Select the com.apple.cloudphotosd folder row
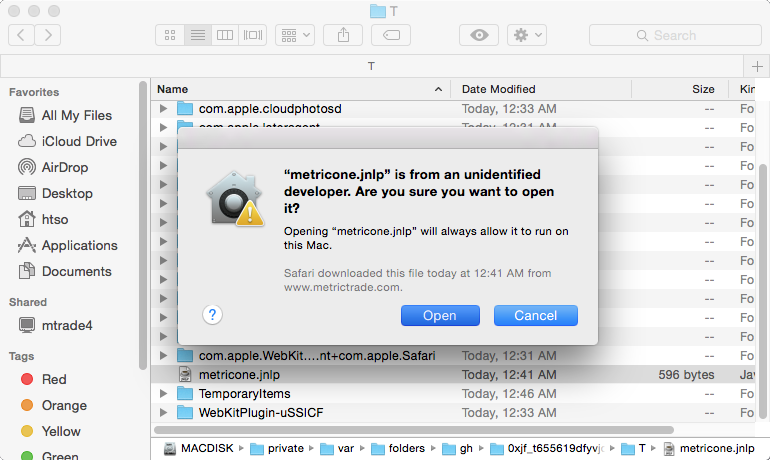The width and height of the screenshot is (770, 460). (453, 108)
